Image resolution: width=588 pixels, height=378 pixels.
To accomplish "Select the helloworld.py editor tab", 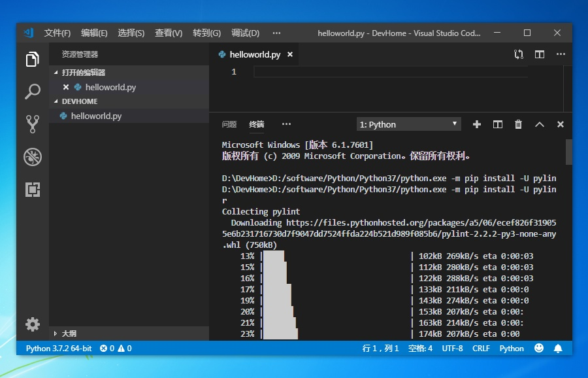I will [255, 54].
